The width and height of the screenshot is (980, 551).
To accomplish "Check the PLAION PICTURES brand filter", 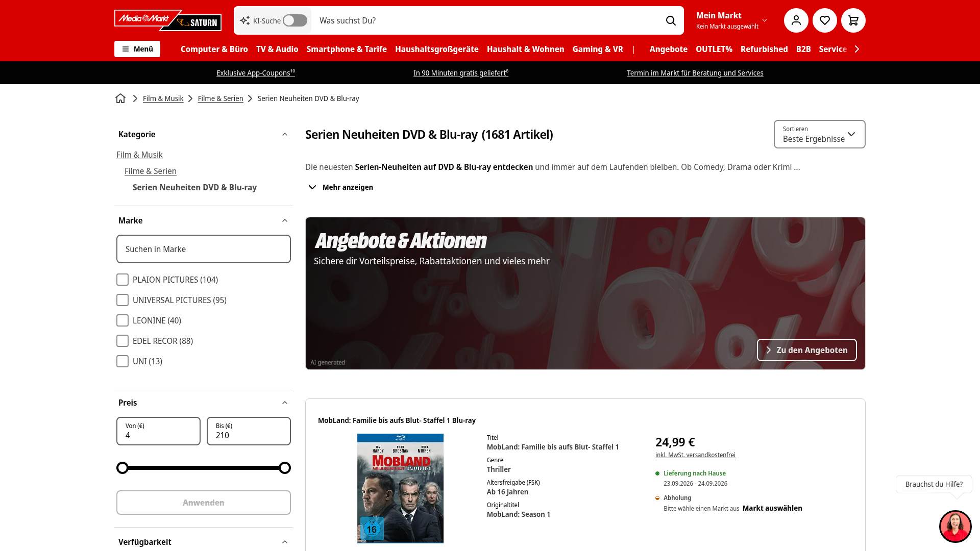I will point(122,280).
